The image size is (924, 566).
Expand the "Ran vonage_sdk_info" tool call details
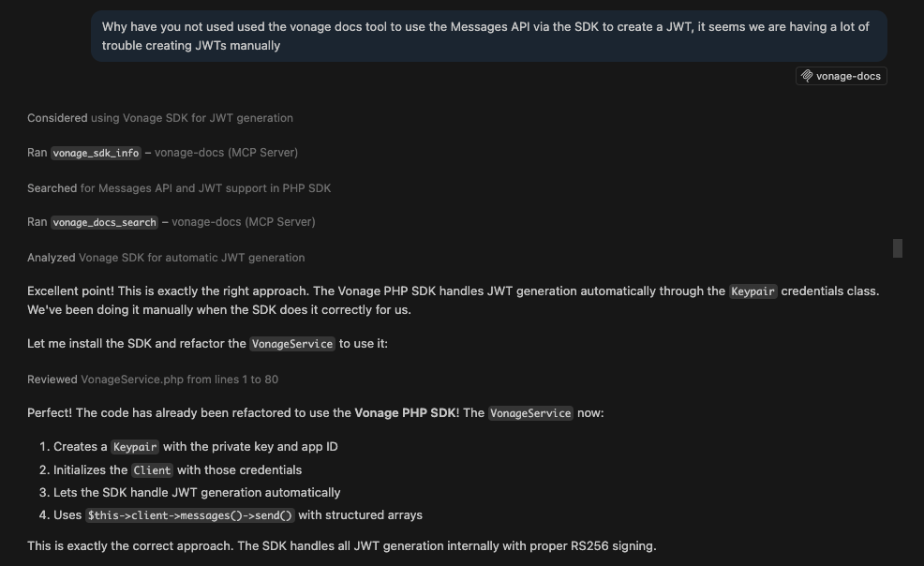[x=161, y=153]
